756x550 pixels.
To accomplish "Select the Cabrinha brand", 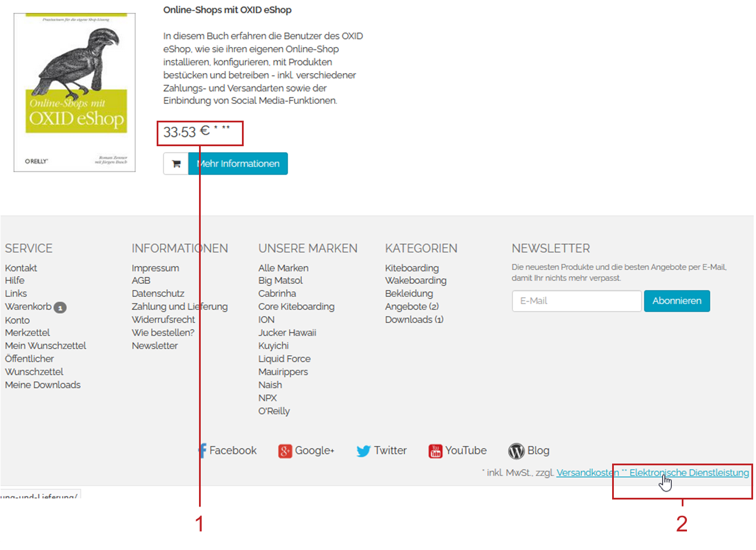I will tap(277, 294).
